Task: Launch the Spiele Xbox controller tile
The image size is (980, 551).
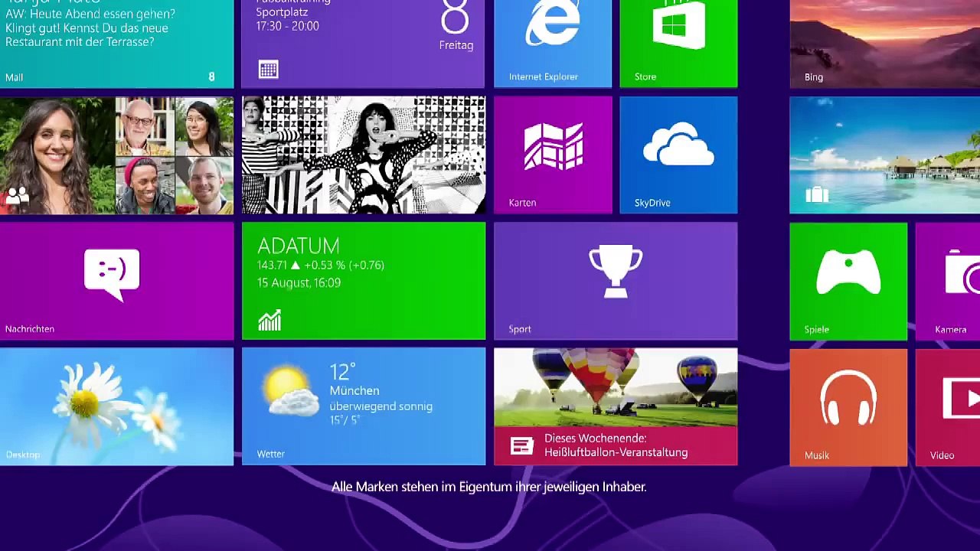Action: [x=848, y=281]
